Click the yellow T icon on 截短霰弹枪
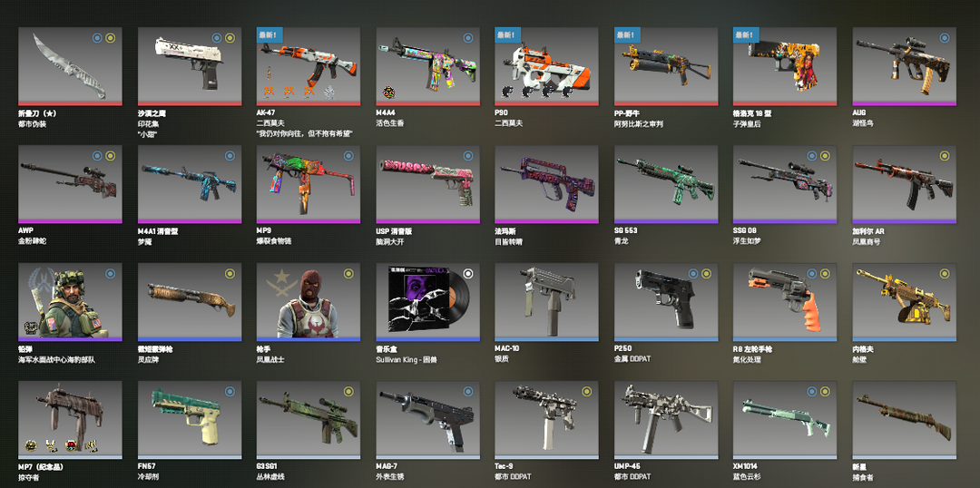This screenshot has height=488, width=980. (230, 273)
